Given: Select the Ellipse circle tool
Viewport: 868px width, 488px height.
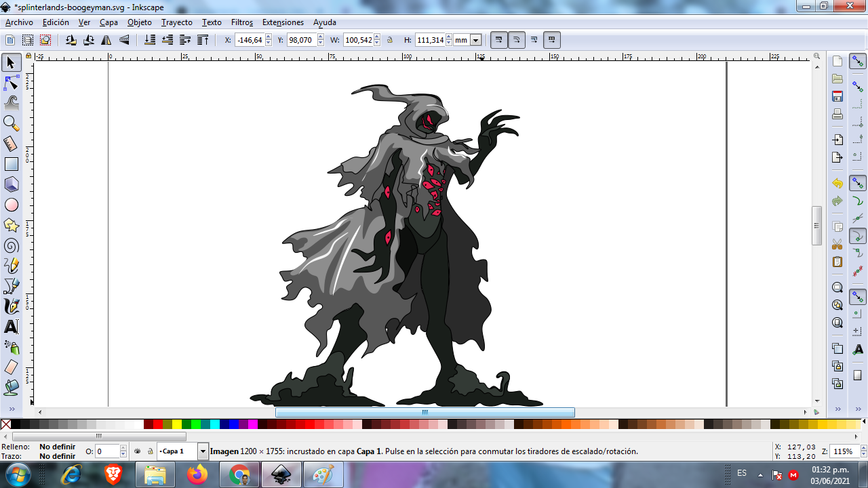Looking at the screenshot, I should pos(11,205).
